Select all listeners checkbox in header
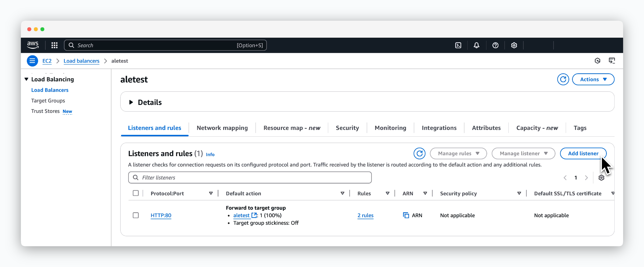The width and height of the screenshot is (644, 267). [136, 193]
